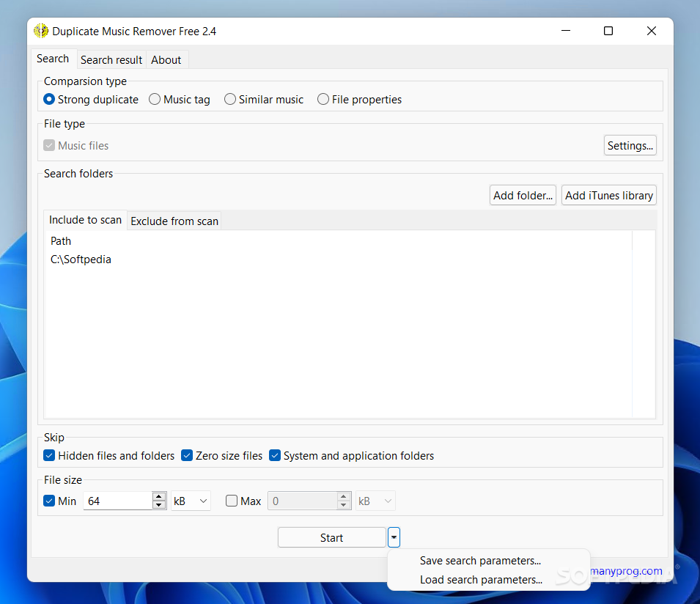
Task: Click Add iTunes library button
Action: [x=609, y=196]
